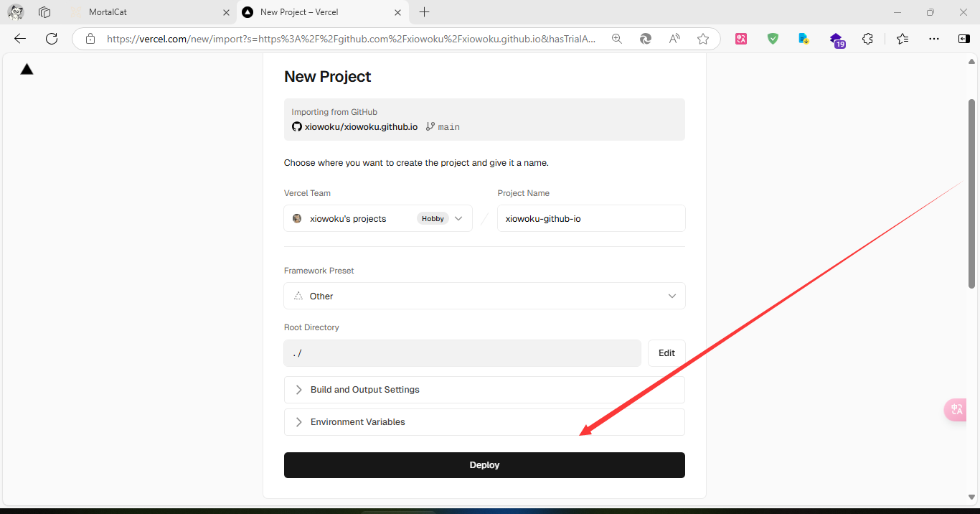Click the git branch icon beside main
This screenshot has height=514, width=980.
(430, 126)
